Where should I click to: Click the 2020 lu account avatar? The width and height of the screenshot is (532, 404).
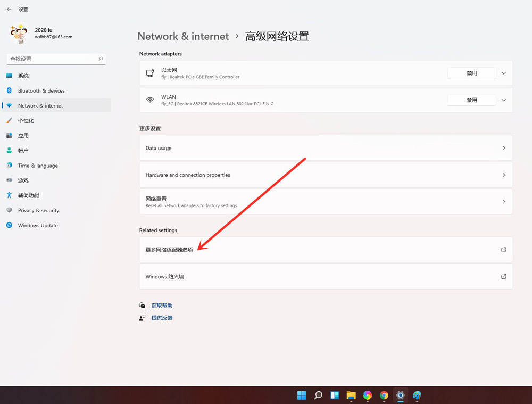pos(19,34)
